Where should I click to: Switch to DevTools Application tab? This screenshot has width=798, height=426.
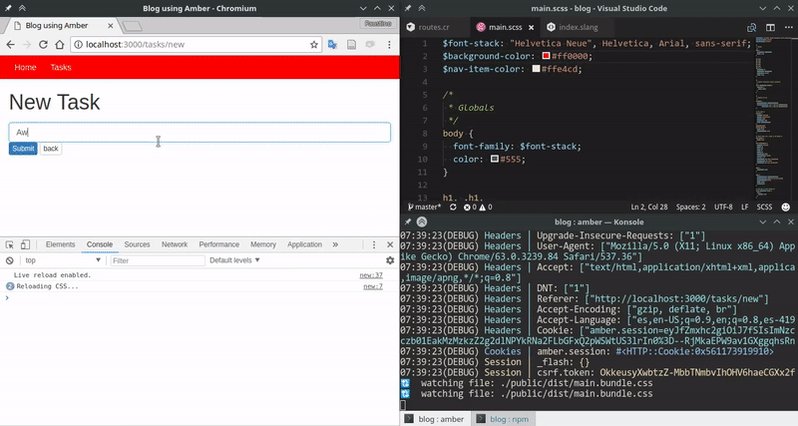[x=304, y=245]
